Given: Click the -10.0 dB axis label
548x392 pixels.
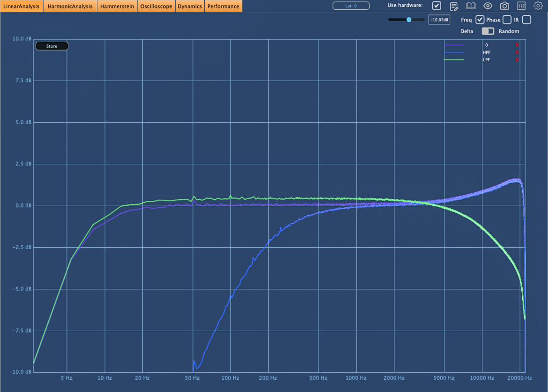Looking at the screenshot, I should coord(21,372).
